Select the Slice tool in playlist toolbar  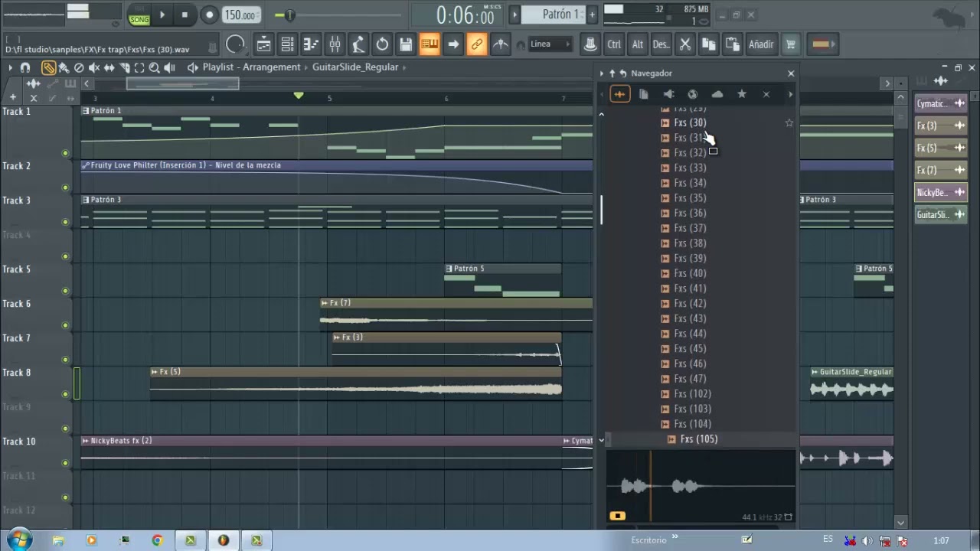125,67
